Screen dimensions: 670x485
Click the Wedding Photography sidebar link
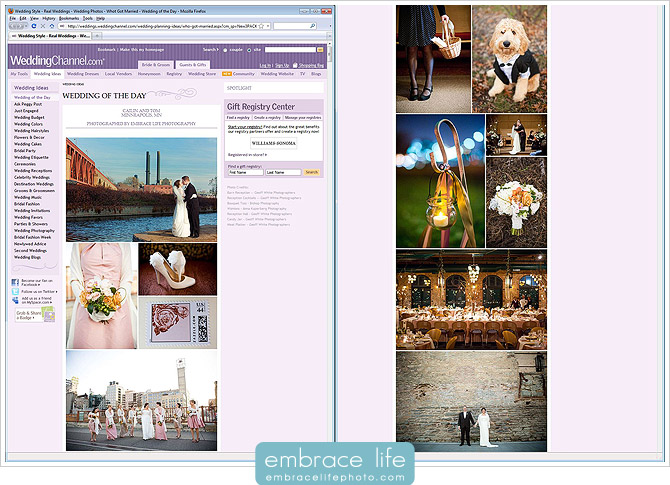(34, 230)
